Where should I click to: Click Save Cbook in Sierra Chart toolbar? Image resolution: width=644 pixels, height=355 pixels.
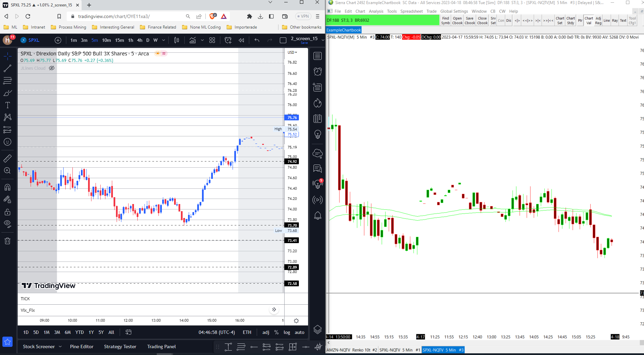470,21
